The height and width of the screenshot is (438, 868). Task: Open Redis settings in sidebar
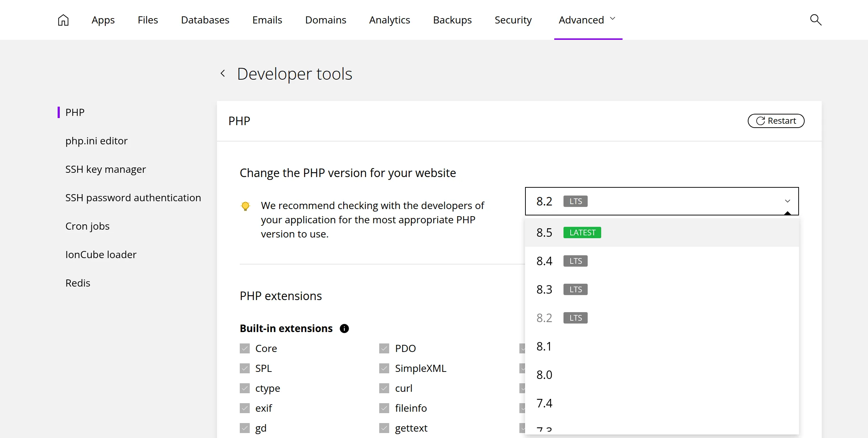(78, 283)
